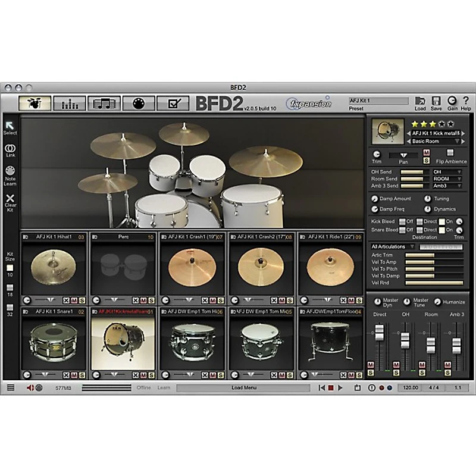
Task: Set kit size to 32
Action: 10,307
